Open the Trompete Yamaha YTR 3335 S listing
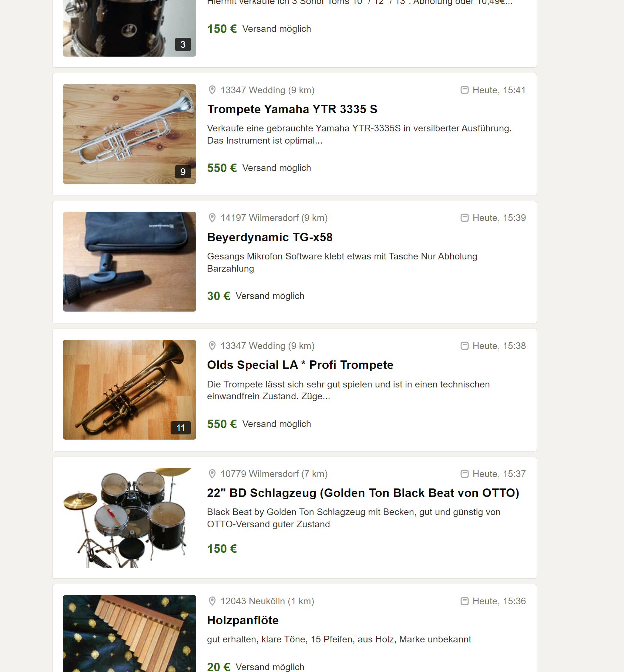Viewport: 624px width, 672px height. (292, 109)
